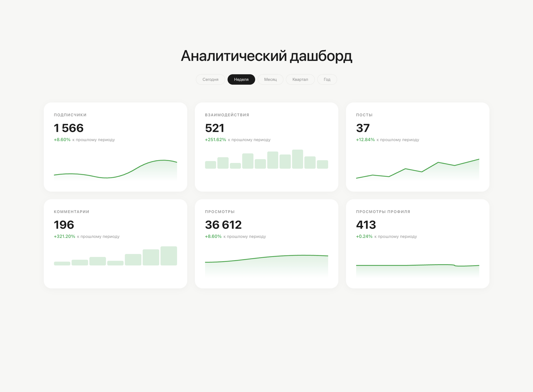Image resolution: width=533 pixels, height=392 pixels.
Task: Click the +321.20% growth label
Action: click(x=64, y=237)
